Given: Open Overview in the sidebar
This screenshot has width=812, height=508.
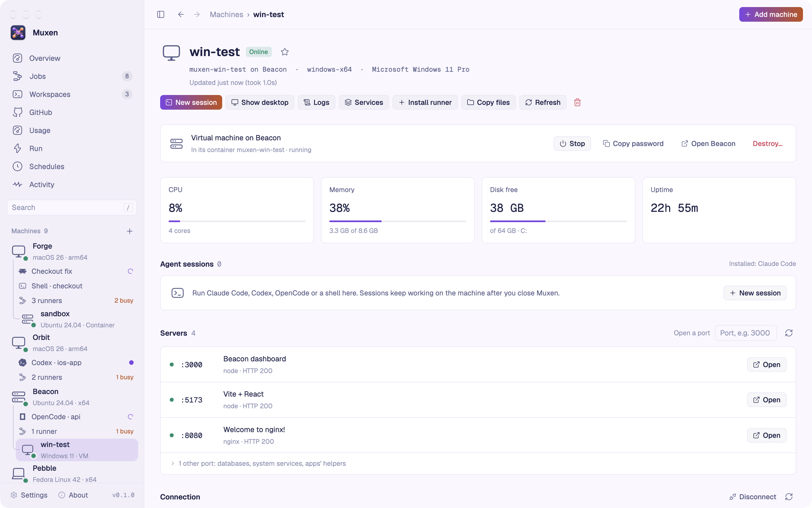Looking at the screenshot, I should click(x=72, y=58).
